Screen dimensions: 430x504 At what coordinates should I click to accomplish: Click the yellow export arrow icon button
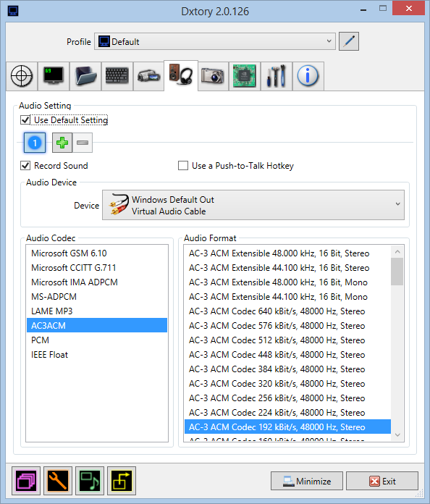[x=122, y=481]
